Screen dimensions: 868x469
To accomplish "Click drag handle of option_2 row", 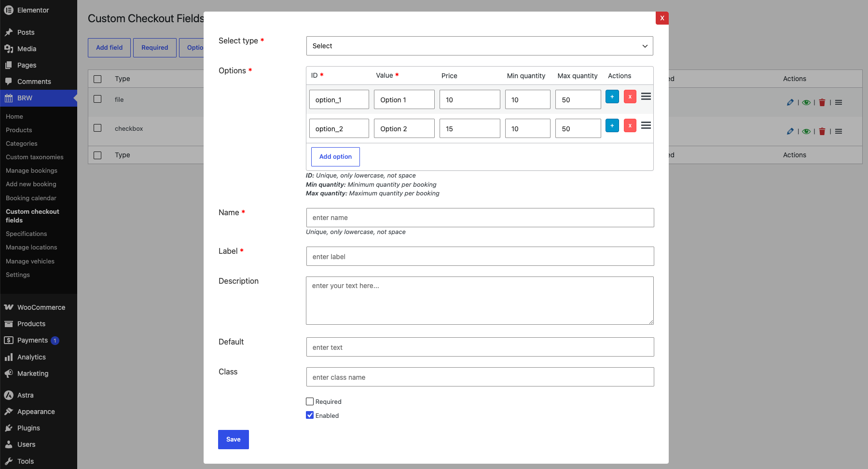I will [x=646, y=125].
